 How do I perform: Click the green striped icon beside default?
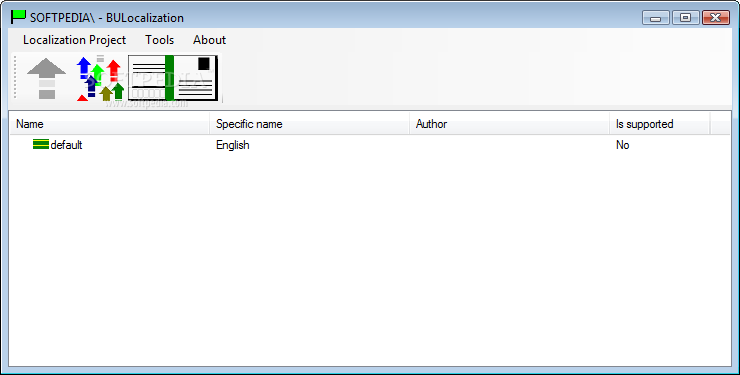41,144
